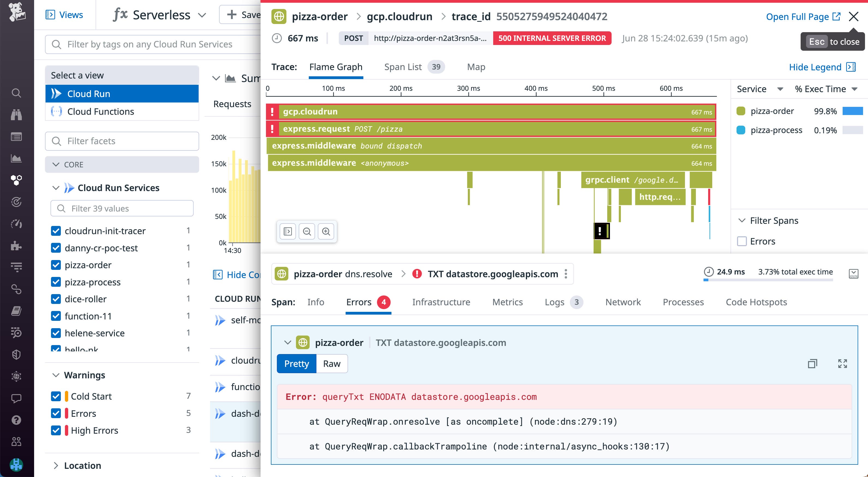Viewport: 868px width, 477px height.
Task: Show raw error output with Raw button
Action: (x=332, y=364)
